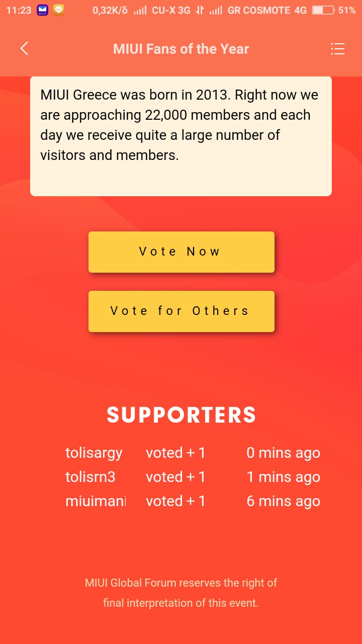Tap the data transfer arrows icon
362x644 pixels.
(x=200, y=10)
